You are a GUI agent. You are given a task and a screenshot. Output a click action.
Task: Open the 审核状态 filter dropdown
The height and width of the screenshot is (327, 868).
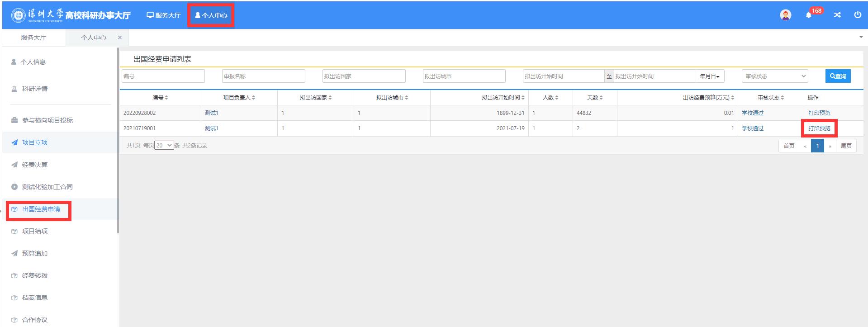coord(775,76)
